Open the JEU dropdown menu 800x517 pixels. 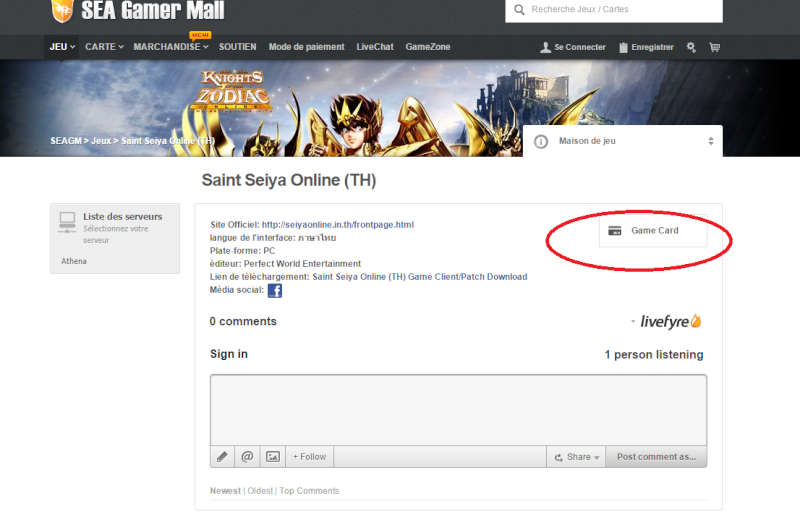62,47
